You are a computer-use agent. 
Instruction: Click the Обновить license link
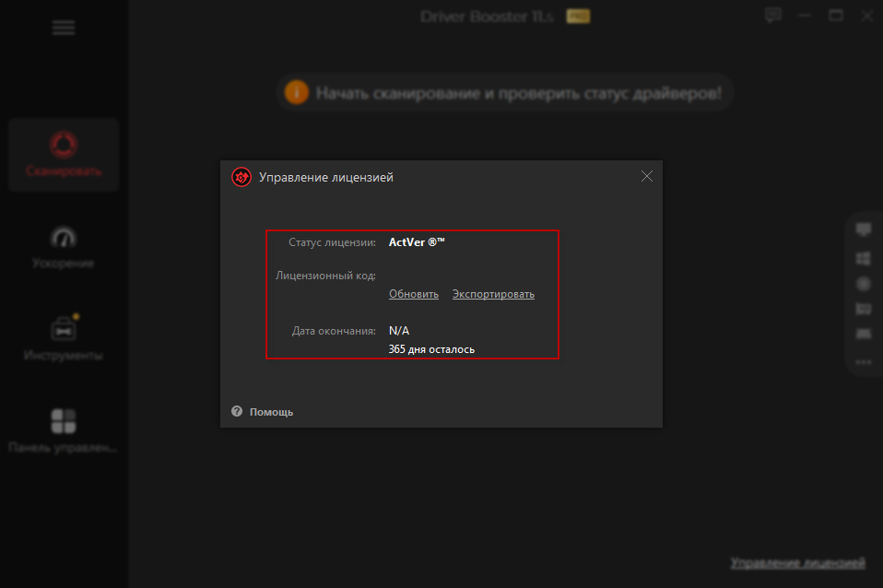pos(413,294)
